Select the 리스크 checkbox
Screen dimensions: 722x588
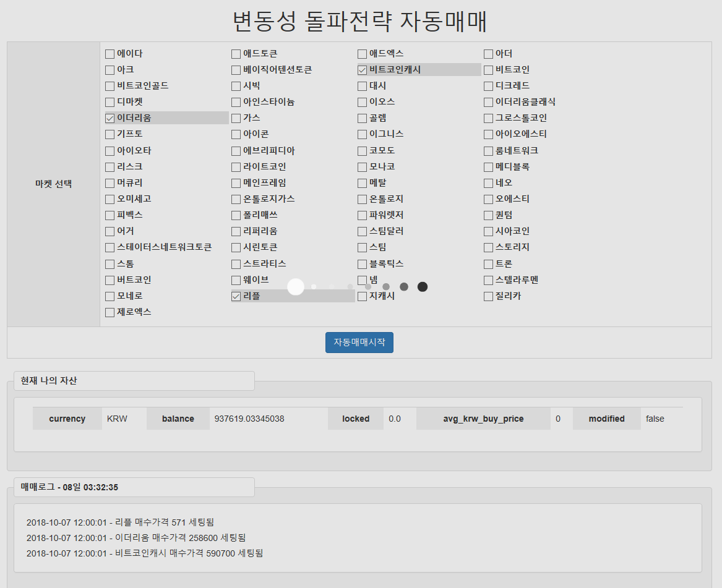click(x=110, y=167)
